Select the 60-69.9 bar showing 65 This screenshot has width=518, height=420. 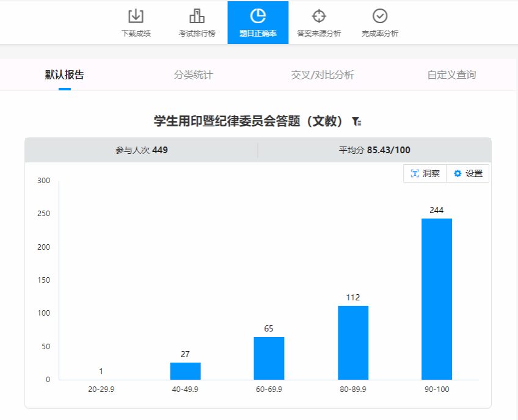click(269, 358)
